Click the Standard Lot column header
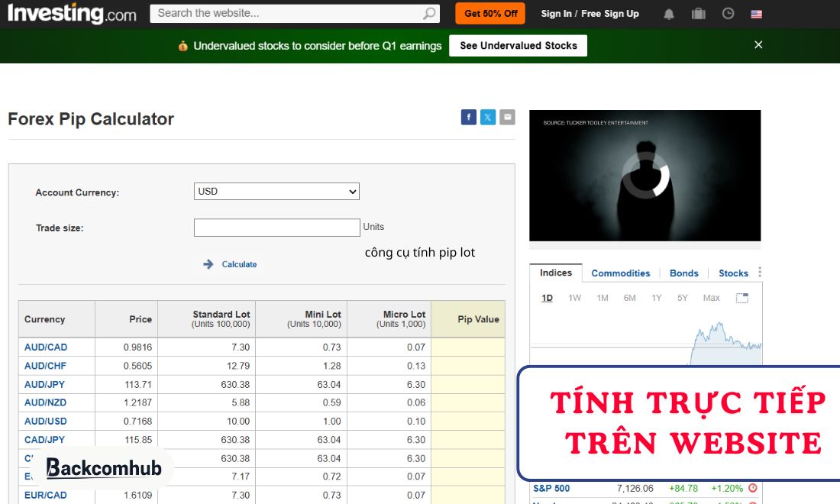Screen dimensions: 840x504 point(207,319)
